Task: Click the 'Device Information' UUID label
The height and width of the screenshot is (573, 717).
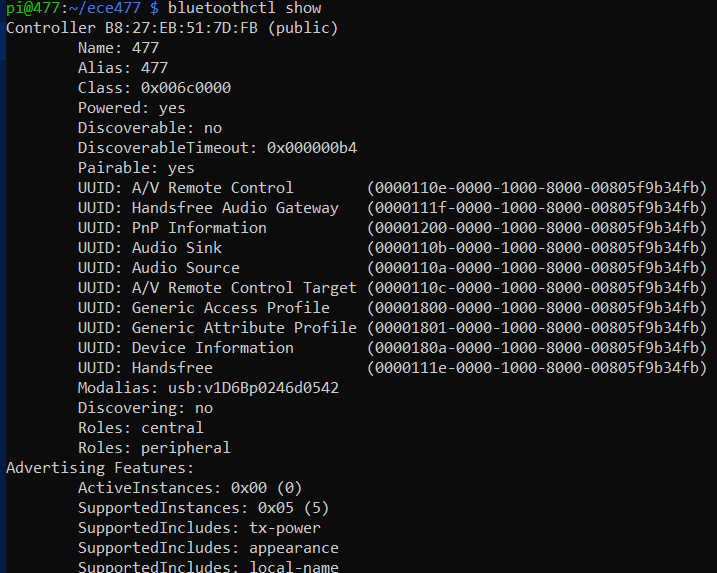Action: point(213,348)
